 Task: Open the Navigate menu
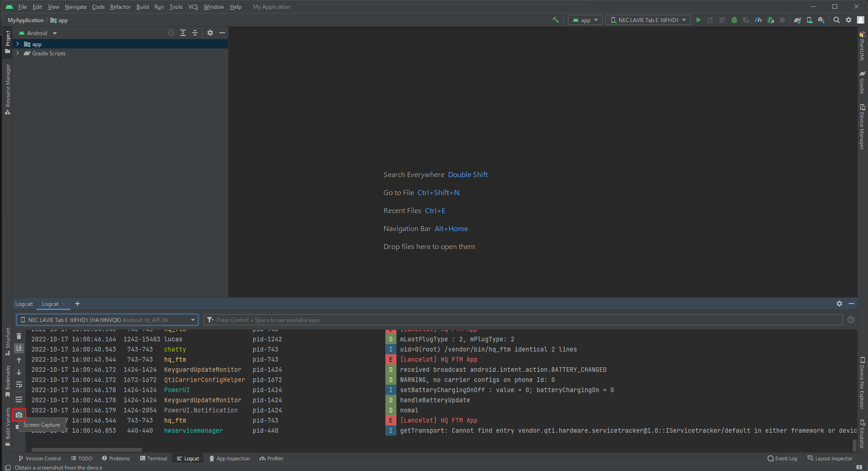[76, 6]
